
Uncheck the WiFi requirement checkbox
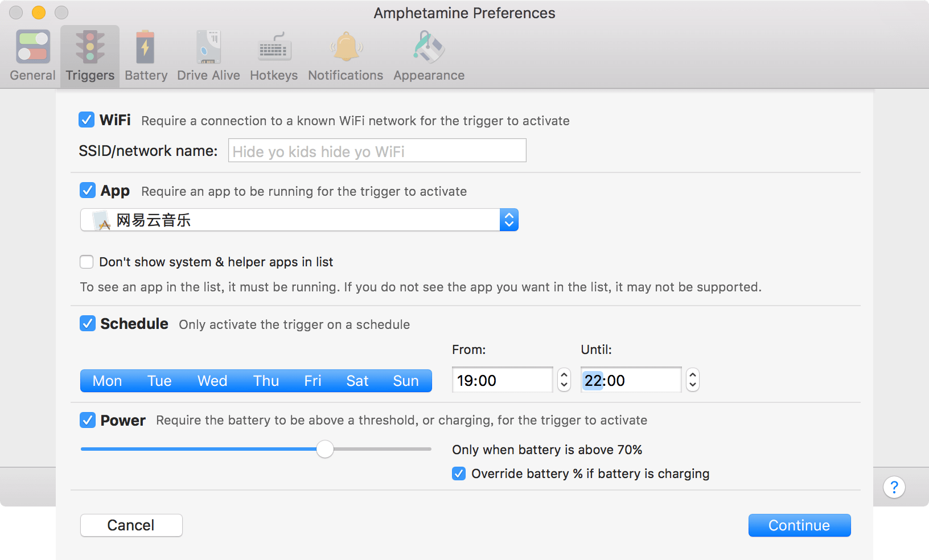click(x=87, y=120)
